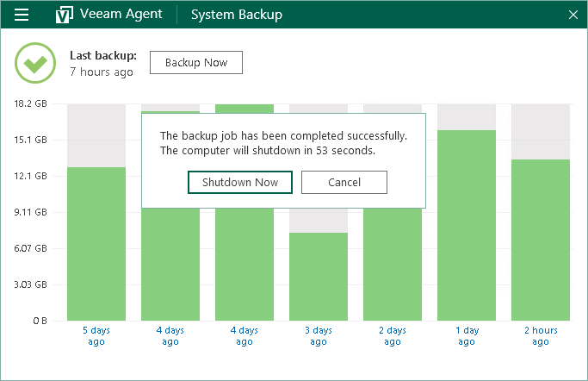The height and width of the screenshot is (381, 588).
Task: Close the Veeam Agent window
Action: 573,15
